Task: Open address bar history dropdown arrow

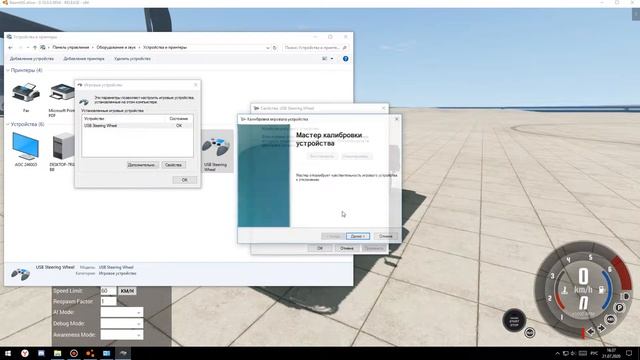Action: (268, 48)
